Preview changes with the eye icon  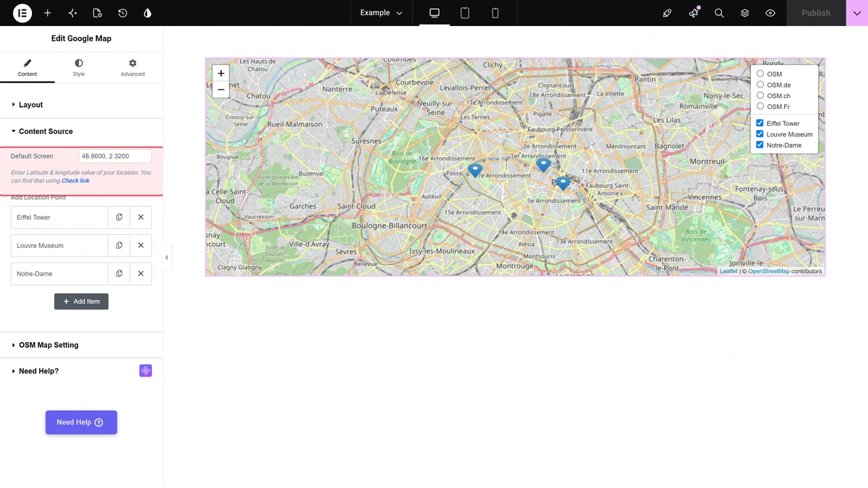pyautogui.click(x=770, y=13)
